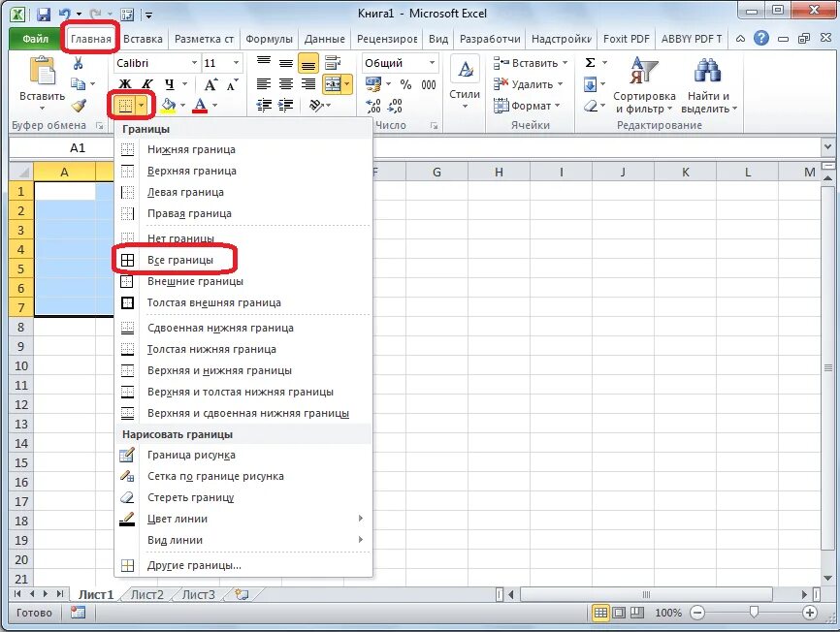Choose Все границы from the menu

coord(243,260)
